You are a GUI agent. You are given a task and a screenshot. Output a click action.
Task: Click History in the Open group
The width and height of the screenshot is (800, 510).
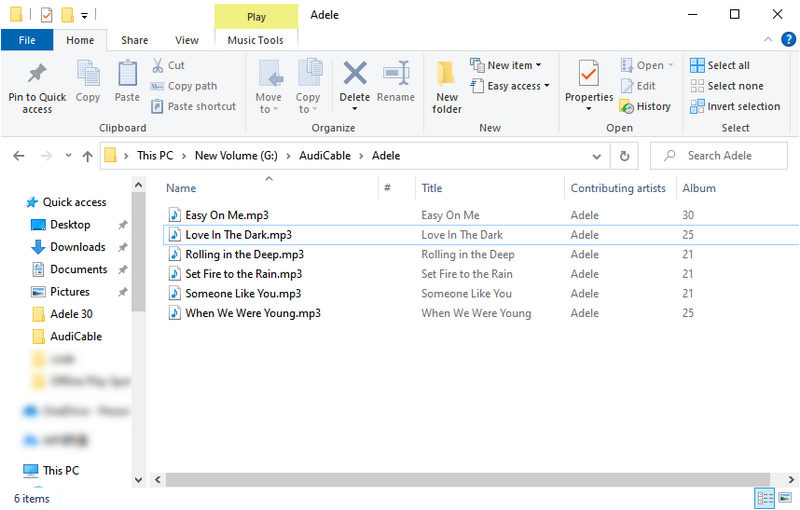(x=645, y=107)
